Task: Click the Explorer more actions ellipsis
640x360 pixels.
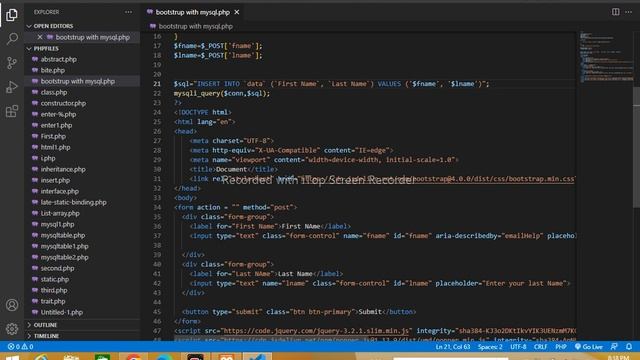Action: [x=129, y=12]
